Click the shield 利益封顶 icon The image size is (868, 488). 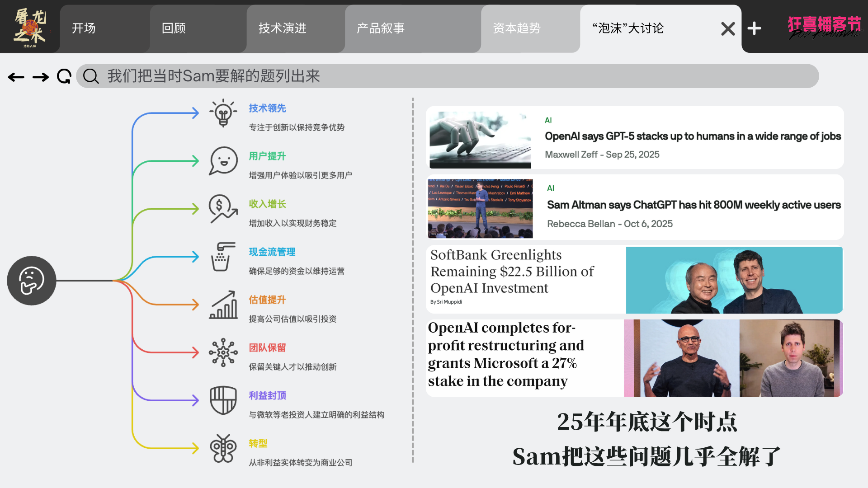coord(223,400)
